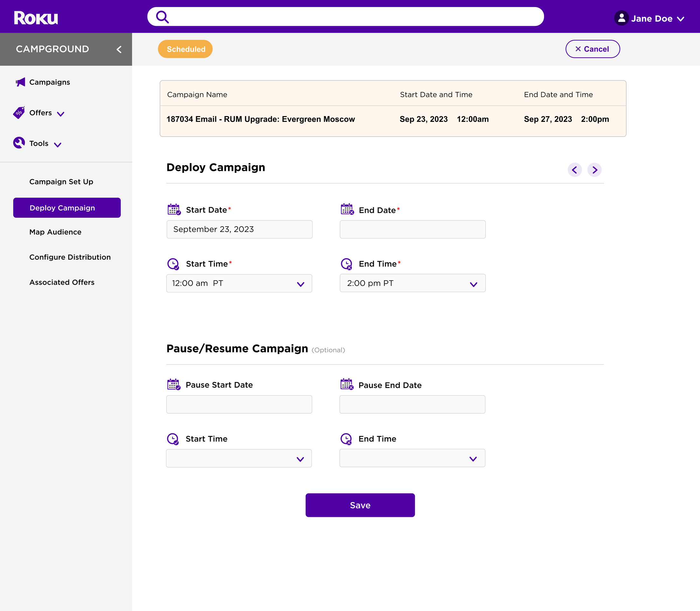This screenshot has width=700, height=611.
Task: Click the Pause End Date calendar icon
Action: 347,384
